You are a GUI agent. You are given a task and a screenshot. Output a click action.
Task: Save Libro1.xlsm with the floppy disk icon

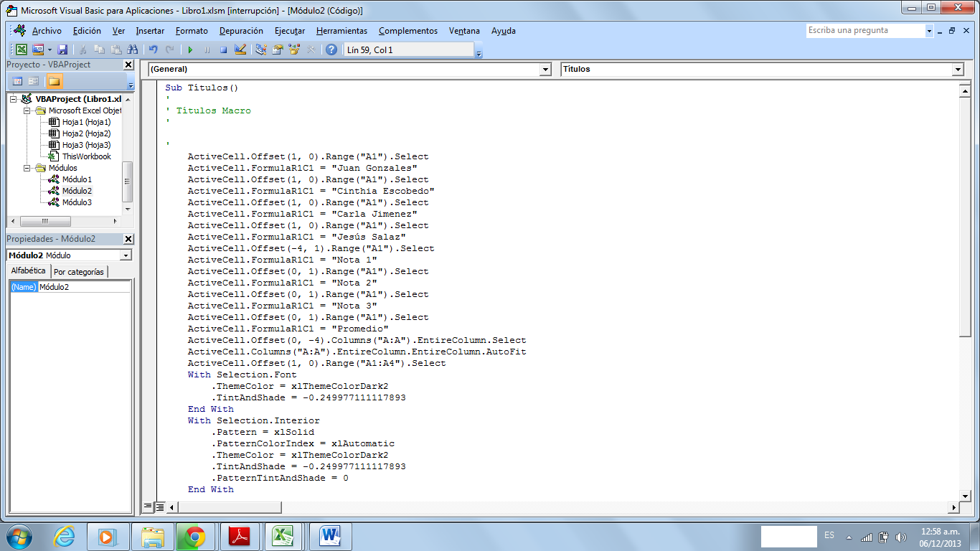pos(62,50)
